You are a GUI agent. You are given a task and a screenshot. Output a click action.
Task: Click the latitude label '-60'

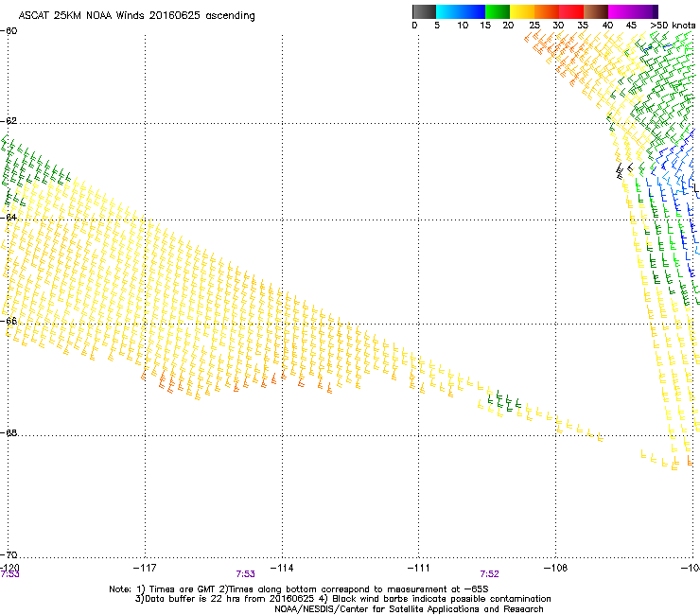click(9, 31)
